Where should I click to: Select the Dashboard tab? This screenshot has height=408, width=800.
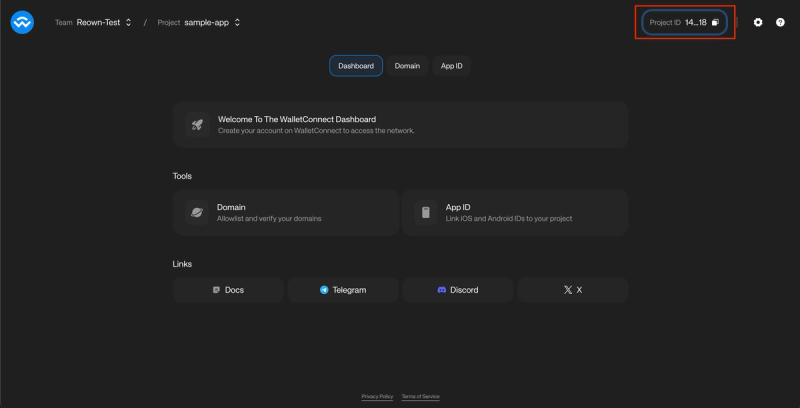coord(356,66)
